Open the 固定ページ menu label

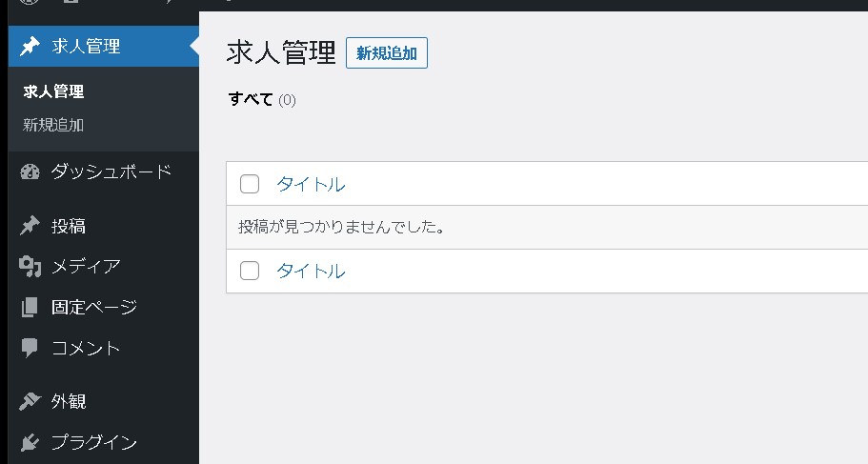click(x=94, y=307)
